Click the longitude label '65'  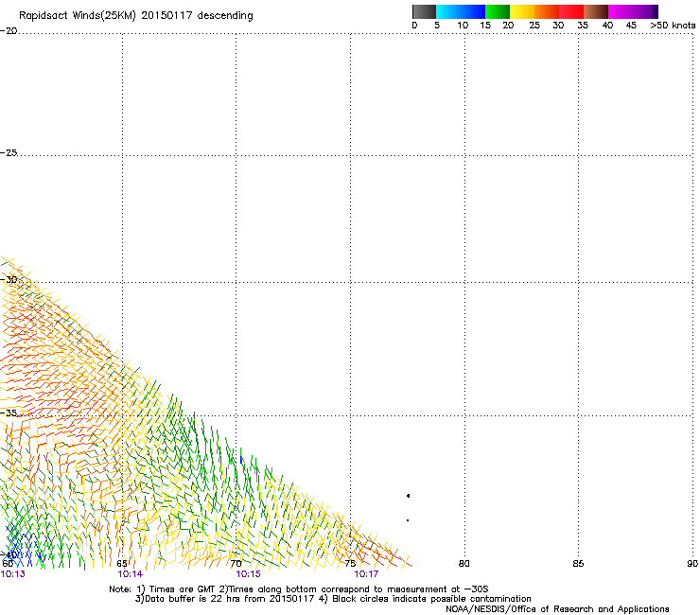(x=122, y=564)
